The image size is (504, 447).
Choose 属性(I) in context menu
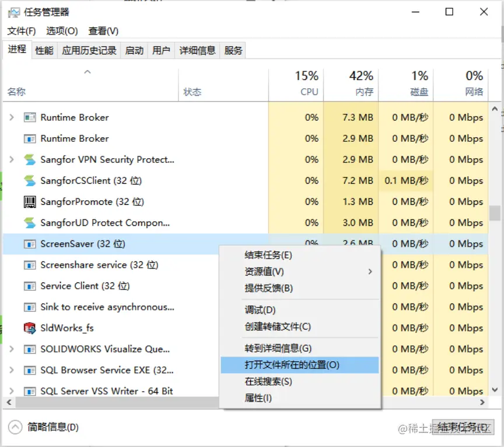(300, 398)
